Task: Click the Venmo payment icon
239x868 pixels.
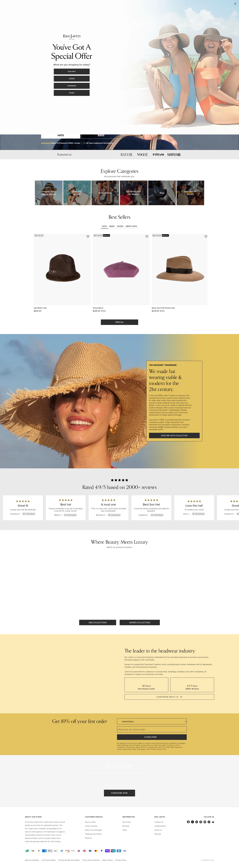Action: click(119, 851)
